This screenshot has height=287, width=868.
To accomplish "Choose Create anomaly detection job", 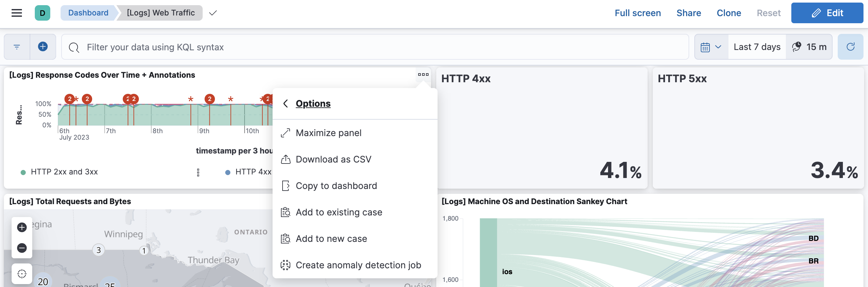I will [355, 265].
